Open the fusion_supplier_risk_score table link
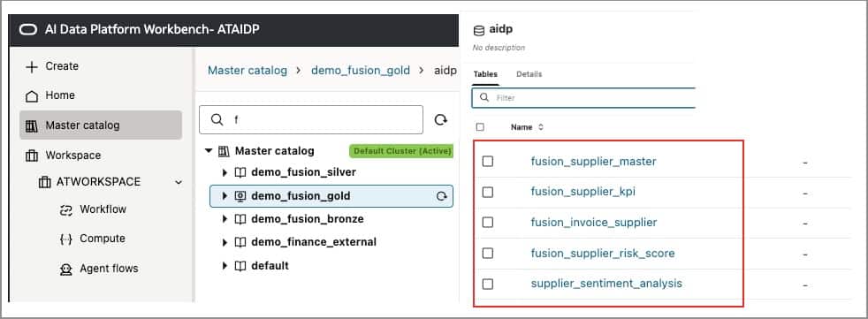The width and height of the screenshot is (868, 319). point(603,254)
